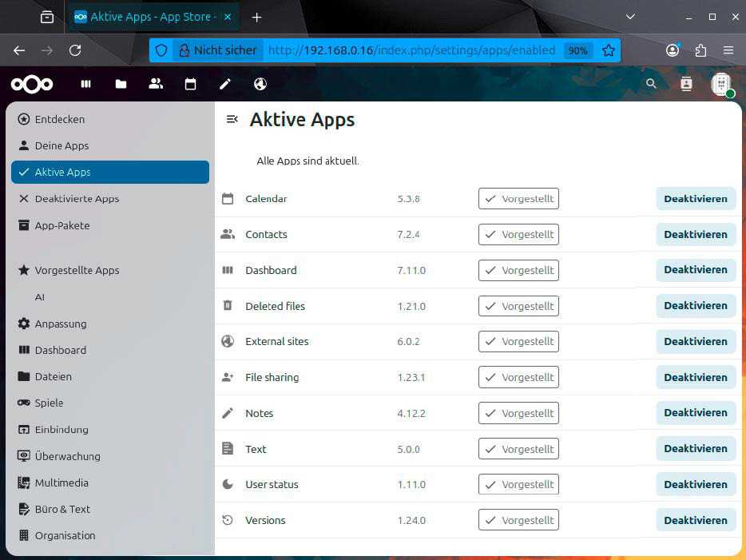Deactivate the Contacts app

696,235
